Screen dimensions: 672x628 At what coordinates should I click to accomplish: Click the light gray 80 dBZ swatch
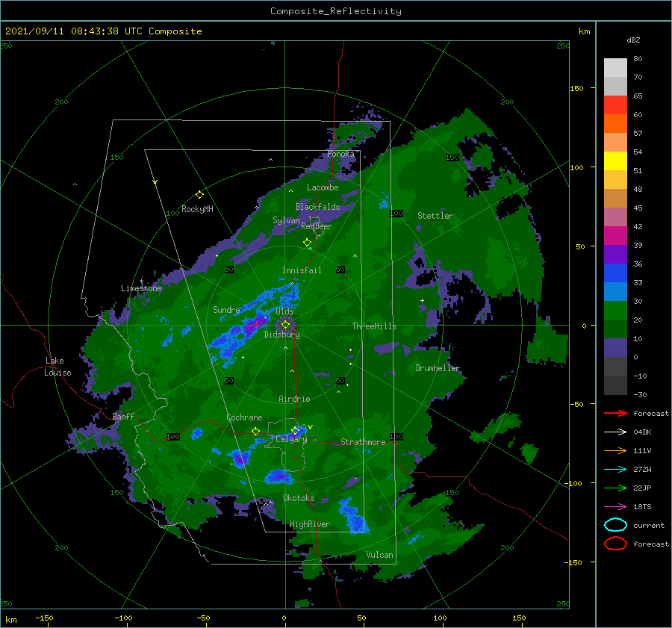coord(615,67)
